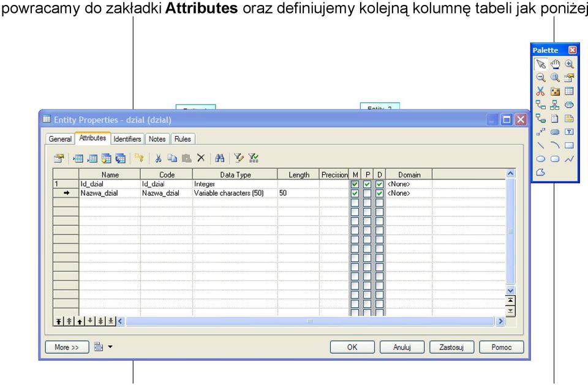Switch to the General tab

click(x=60, y=139)
